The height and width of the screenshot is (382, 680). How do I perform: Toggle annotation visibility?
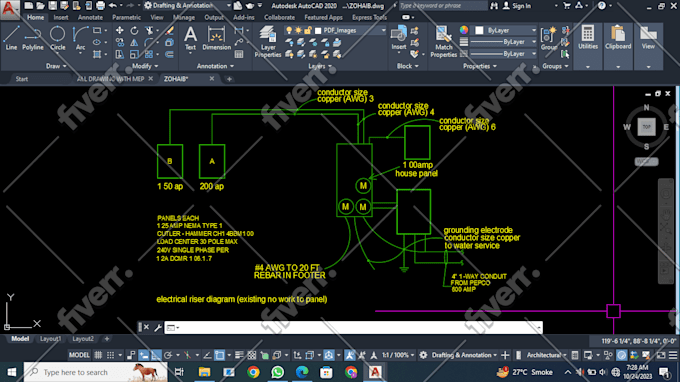pyautogui.click(x=350, y=355)
